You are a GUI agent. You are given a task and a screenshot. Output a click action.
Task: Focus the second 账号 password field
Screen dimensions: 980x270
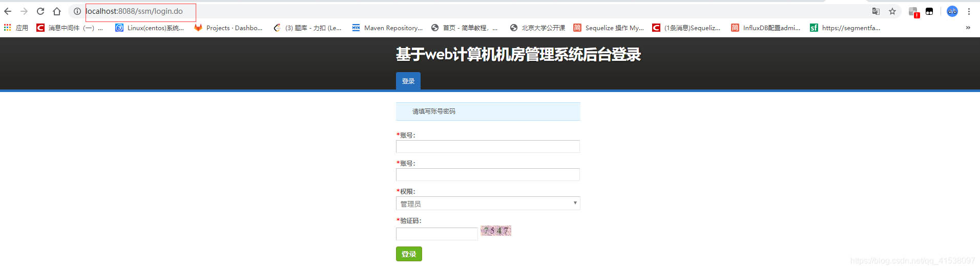tap(488, 175)
